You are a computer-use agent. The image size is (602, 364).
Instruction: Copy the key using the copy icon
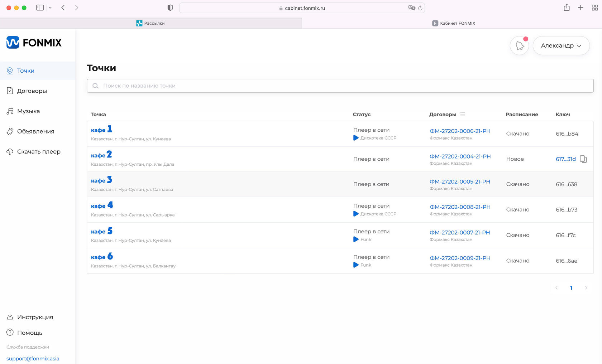click(583, 159)
